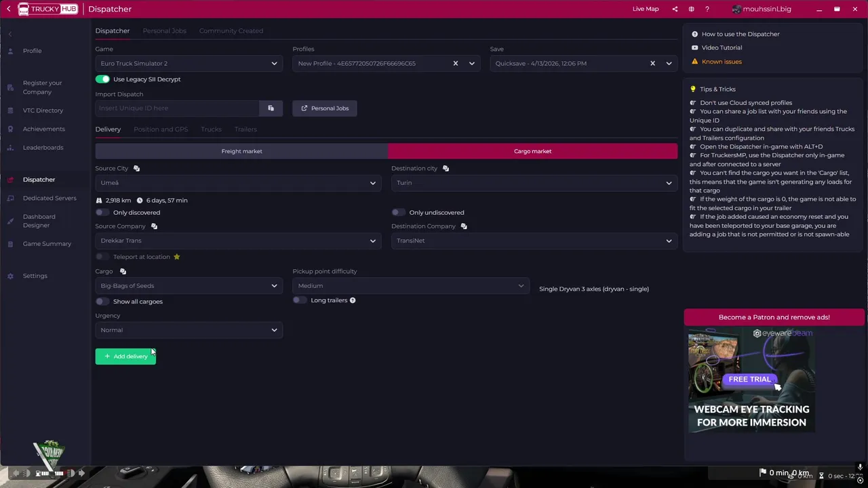Collapse the sidebar with the chevron
Image resolution: width=868 pixels, height=488 pixels.
pyautogui.click(x=9, y=34)
